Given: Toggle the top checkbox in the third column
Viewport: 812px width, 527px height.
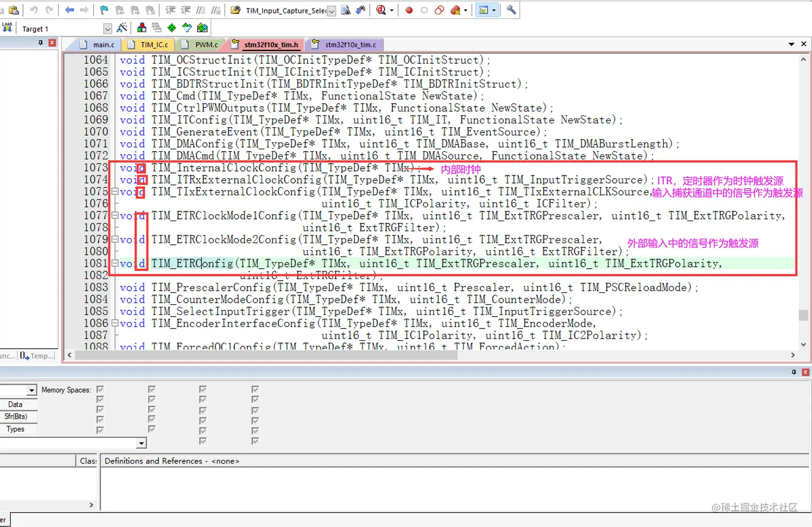Looking at the screenshot, I should 203,389.
